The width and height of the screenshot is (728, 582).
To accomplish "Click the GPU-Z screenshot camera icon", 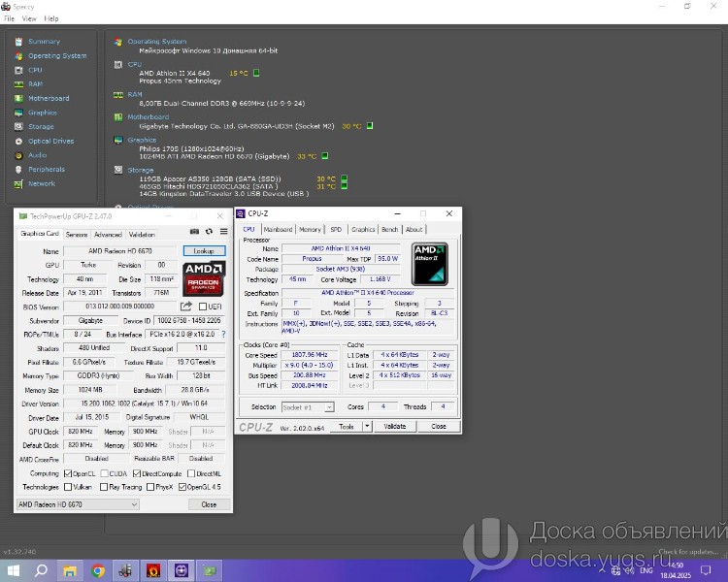I will tap(194, 231).
